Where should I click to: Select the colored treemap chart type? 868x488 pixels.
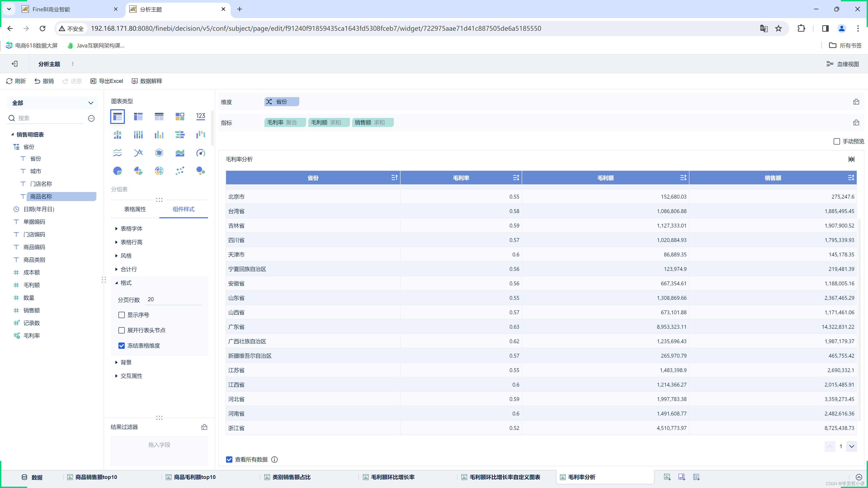click(180, 117)
